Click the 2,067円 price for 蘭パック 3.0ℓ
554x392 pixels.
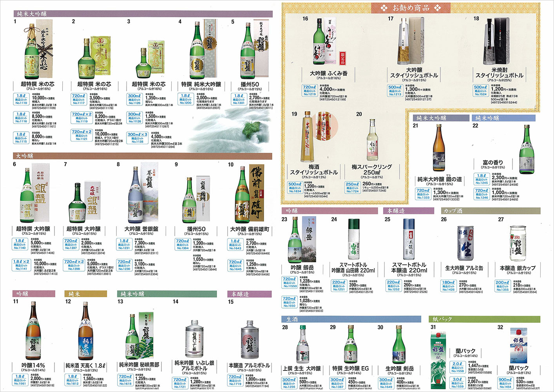(x=478, y=381)
